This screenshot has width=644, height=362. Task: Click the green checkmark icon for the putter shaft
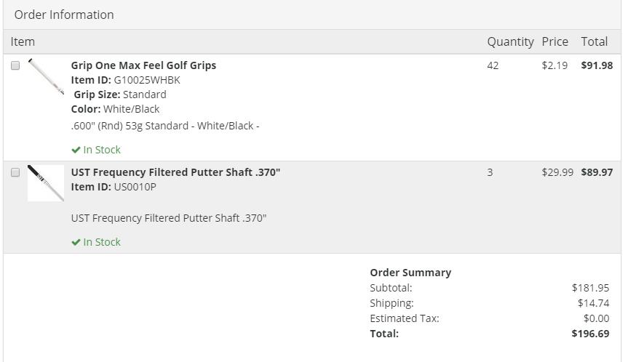[76, 242]
